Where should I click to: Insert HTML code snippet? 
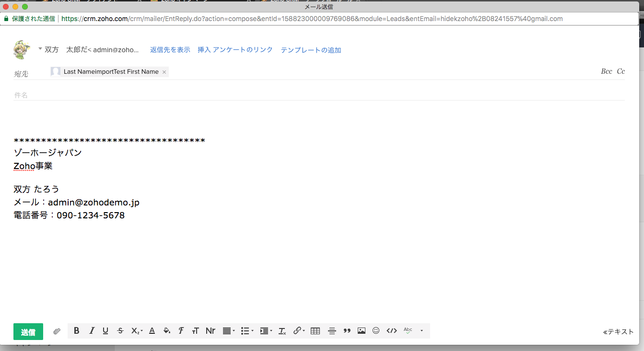[x=392, y=331]
